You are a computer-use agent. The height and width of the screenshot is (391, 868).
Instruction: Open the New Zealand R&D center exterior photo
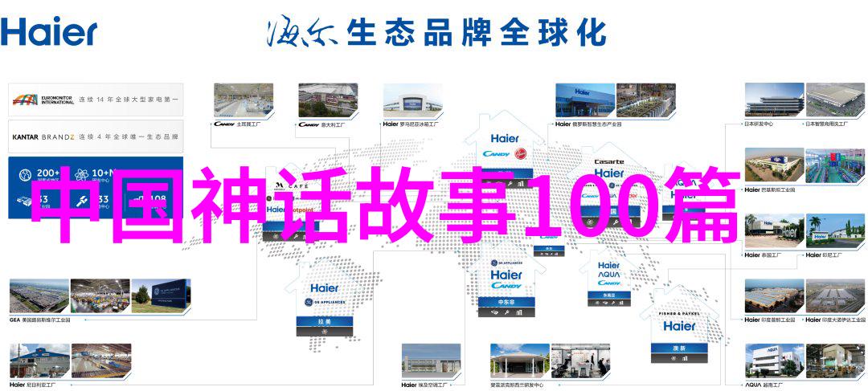pos(520,360)
